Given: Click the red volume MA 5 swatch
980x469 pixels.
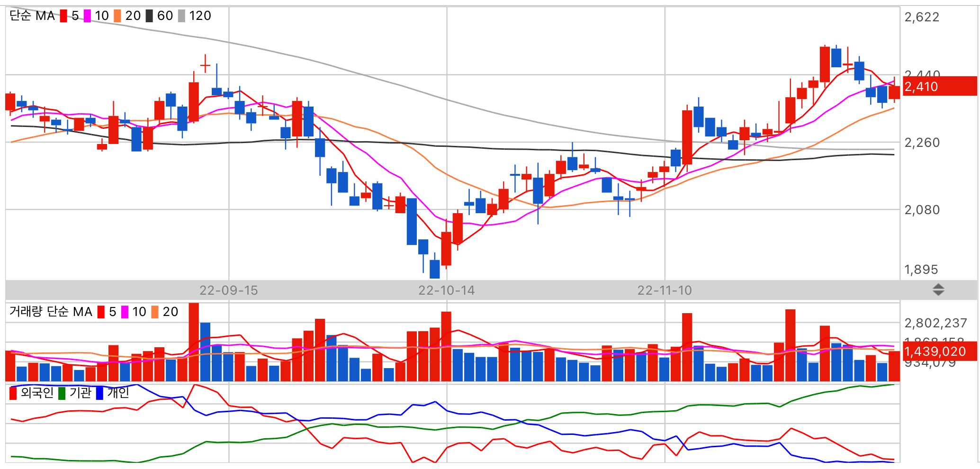Looking at the screenshot, I should tap(101, 312).
